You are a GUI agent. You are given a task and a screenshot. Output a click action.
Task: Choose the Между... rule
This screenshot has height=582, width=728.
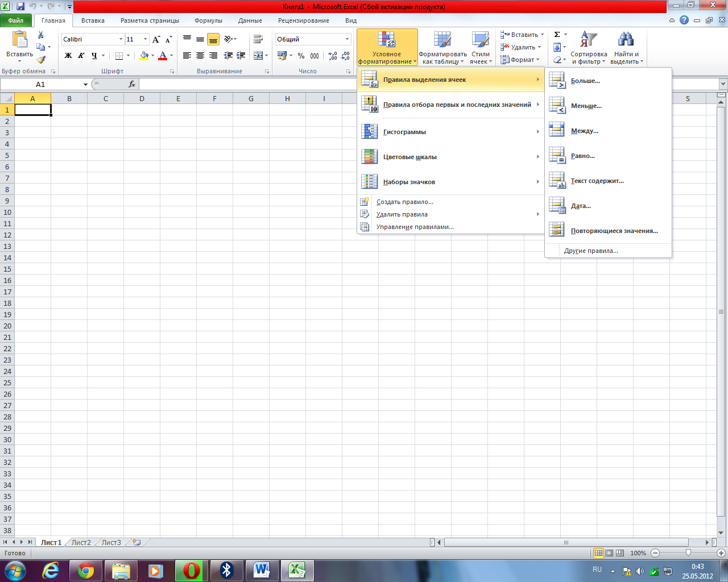(x=608, y=131)
